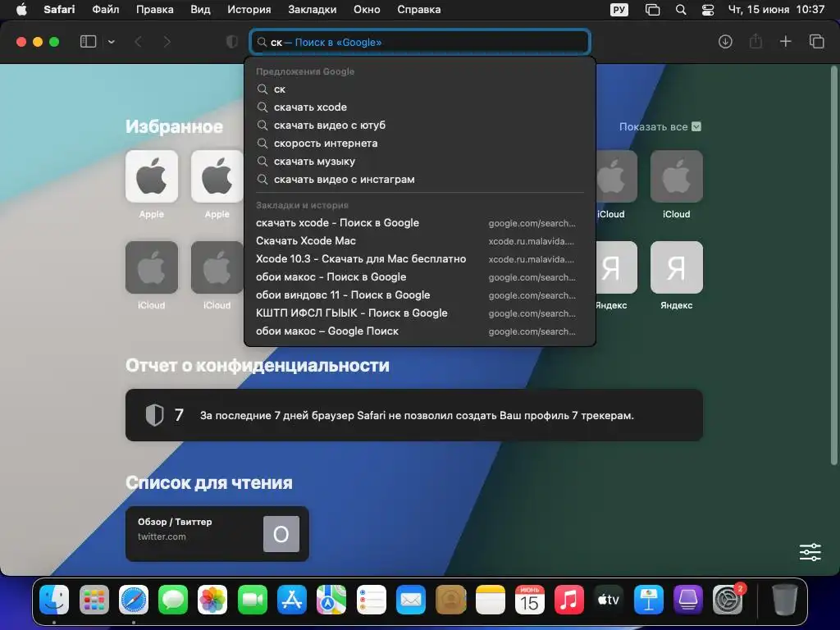The image size is (840, 630).
Task: Open 'обои виндовс 11 - Поиск в Google'
Action: tap(420, 295)
